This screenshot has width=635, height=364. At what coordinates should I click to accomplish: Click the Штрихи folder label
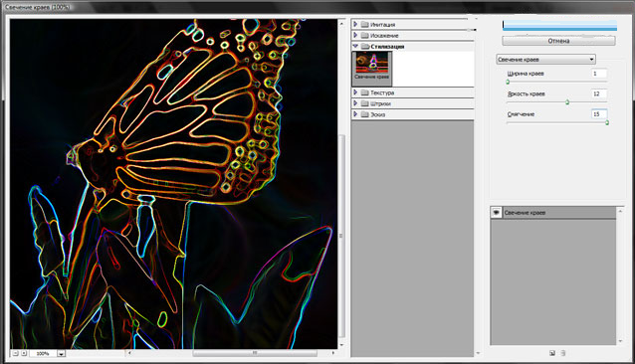coord(380,103)
